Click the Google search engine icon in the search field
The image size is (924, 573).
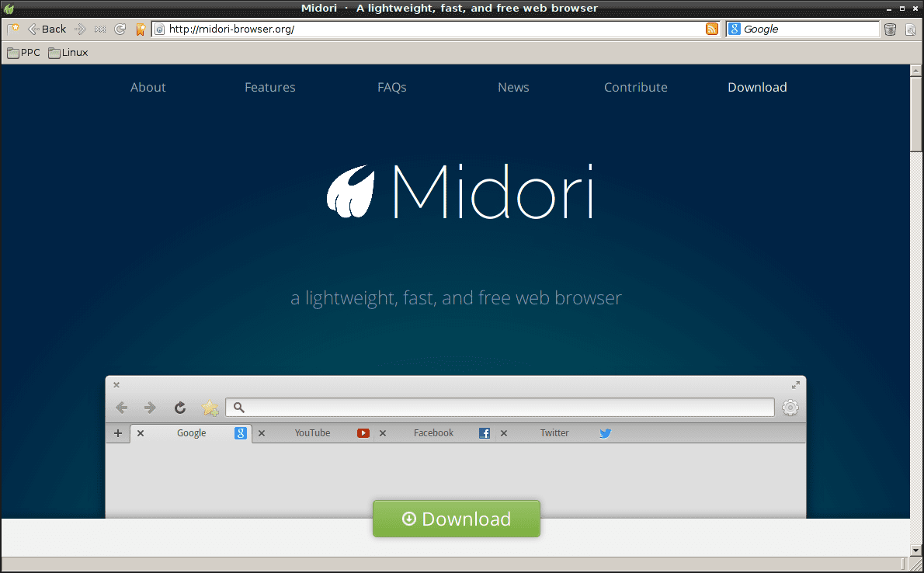[x=734, y=29]
